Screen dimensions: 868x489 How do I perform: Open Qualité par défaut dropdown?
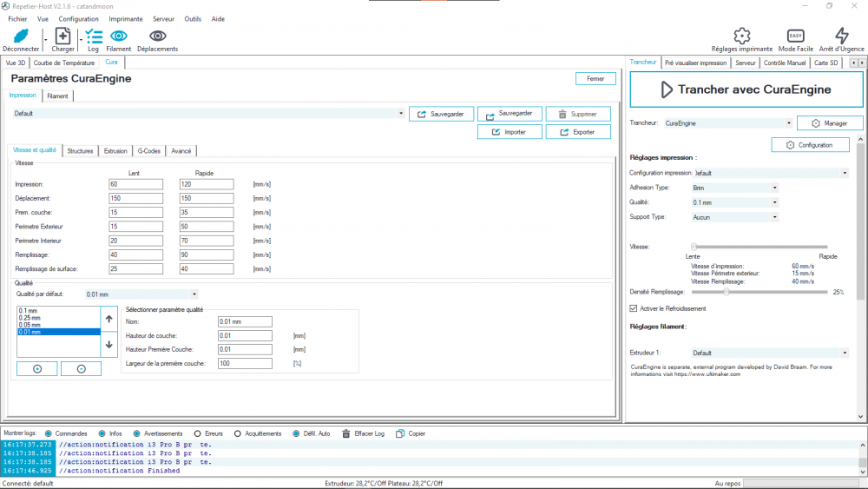[x=194, y=294]
